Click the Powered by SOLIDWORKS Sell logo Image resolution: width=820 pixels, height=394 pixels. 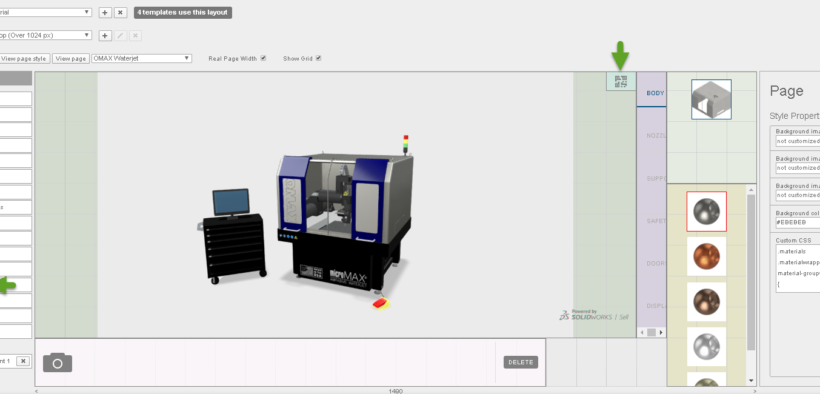tap(594, 314)
